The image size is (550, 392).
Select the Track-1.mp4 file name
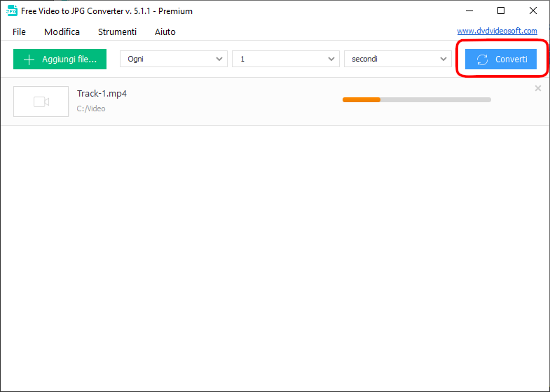pos(102,94)
